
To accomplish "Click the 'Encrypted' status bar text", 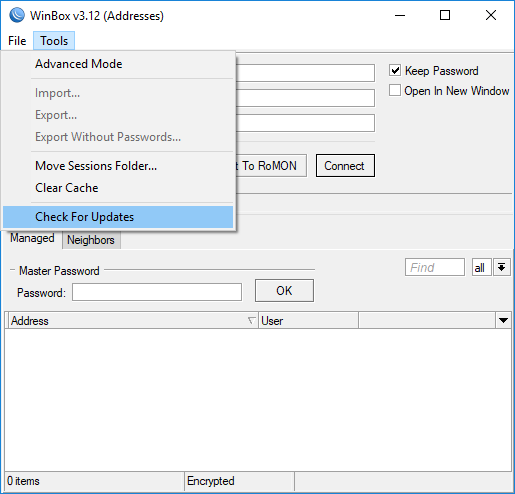I will coord(211,481).
